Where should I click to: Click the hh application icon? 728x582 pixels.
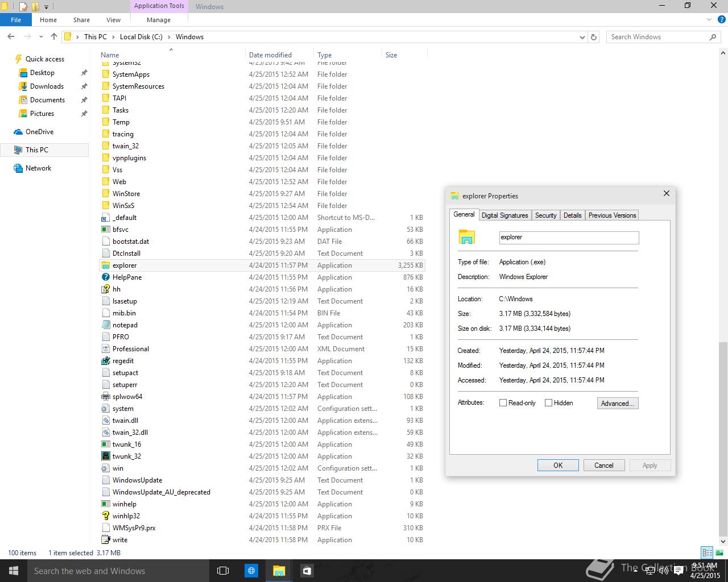[105, 289]
